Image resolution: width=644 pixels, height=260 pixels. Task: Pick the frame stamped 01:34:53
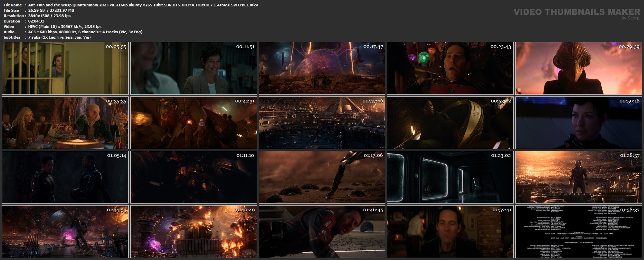[65, 232]
